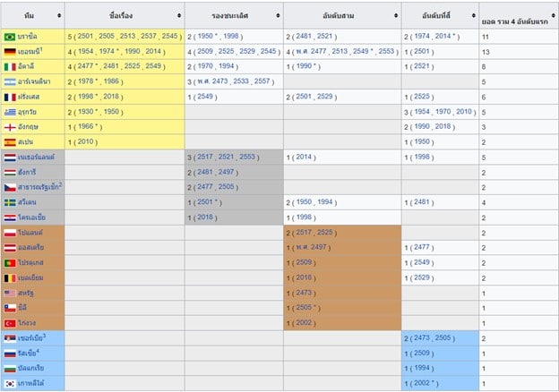Click the Chile flag icon
The image size is (559, 392).
click(x=10, y=308)
